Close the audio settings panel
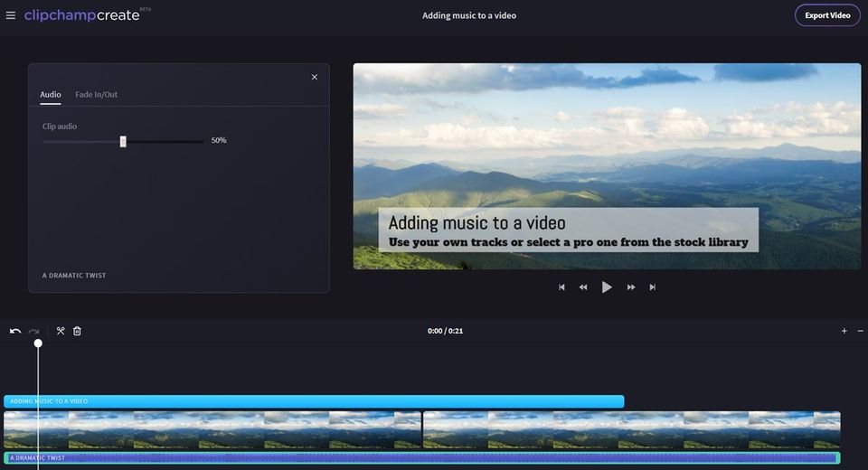The image size is (868, 470). point(315,77)
